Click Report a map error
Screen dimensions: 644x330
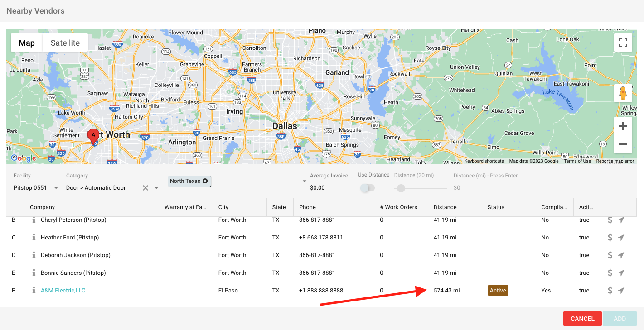point(615,161)
